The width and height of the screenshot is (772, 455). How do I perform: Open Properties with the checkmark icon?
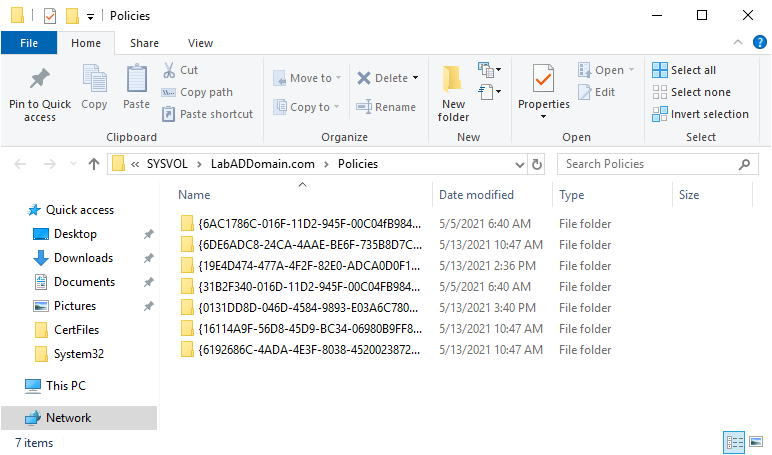[x=543, y=80]
